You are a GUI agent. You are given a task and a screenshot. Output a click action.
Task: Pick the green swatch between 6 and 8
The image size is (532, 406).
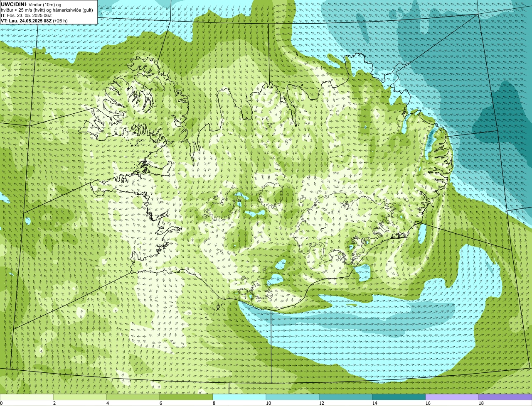click(186, 397)
